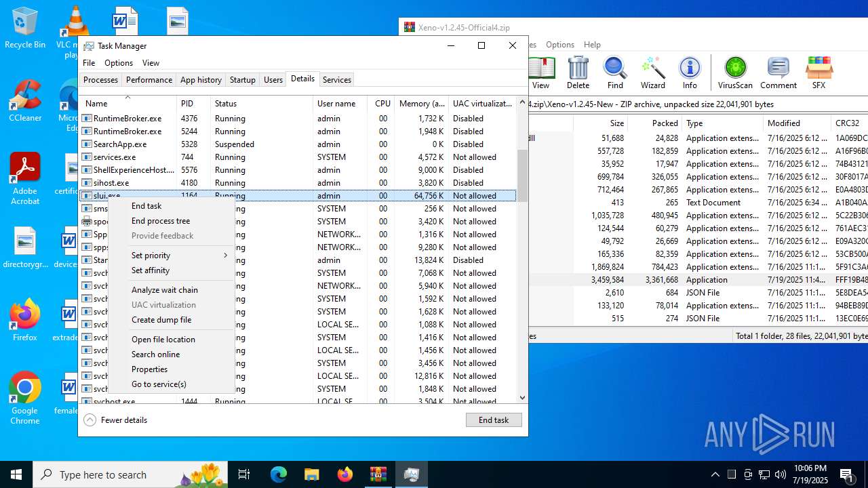Screen dimensions: 868x488
Task: Sort processes by the Status column
Action: click(262, 104)
